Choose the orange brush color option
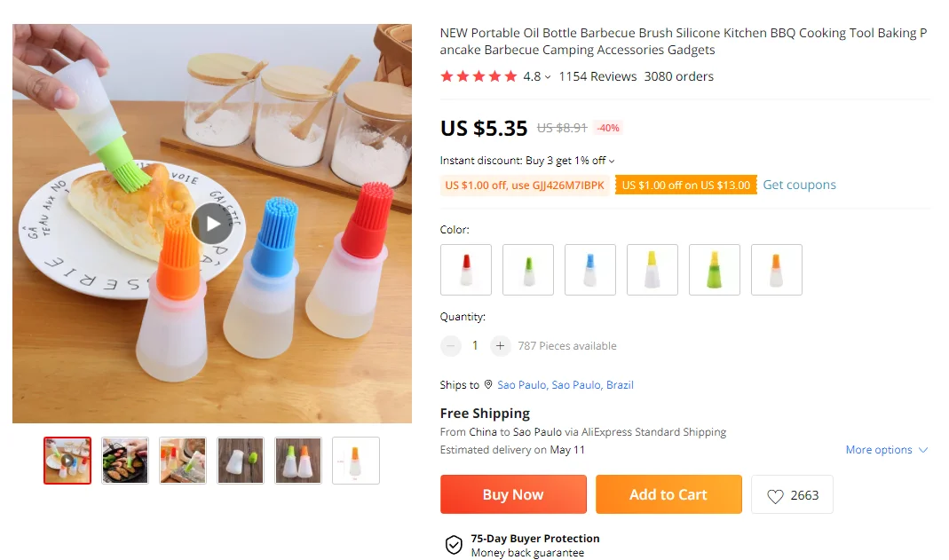Image resolution: width=949 pixels, height=560 pixels. click(x=777, y=270)
